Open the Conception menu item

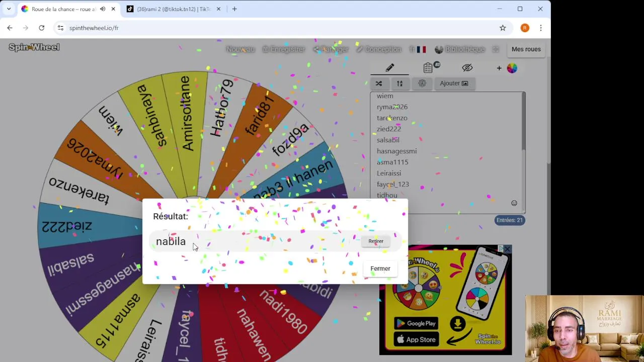click(x=378, y=49)
